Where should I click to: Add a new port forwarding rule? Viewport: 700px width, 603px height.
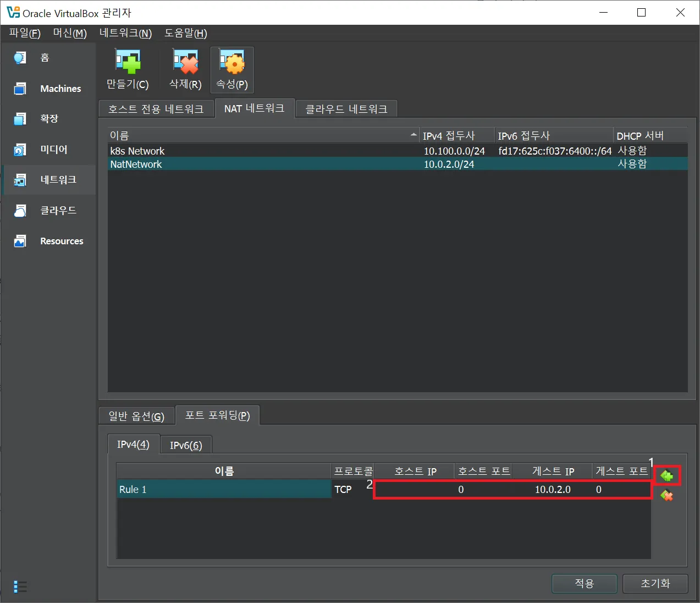(x=667, y=475)
